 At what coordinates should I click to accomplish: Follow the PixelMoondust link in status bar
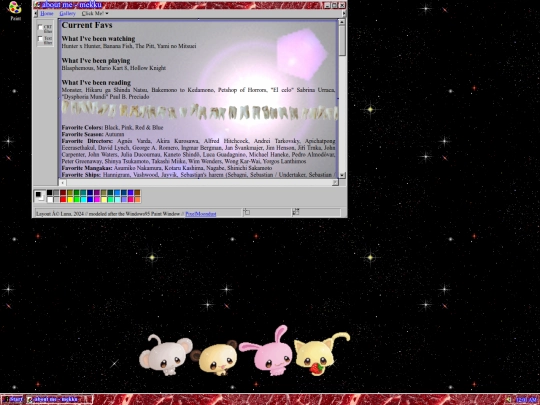pos(201,214)
